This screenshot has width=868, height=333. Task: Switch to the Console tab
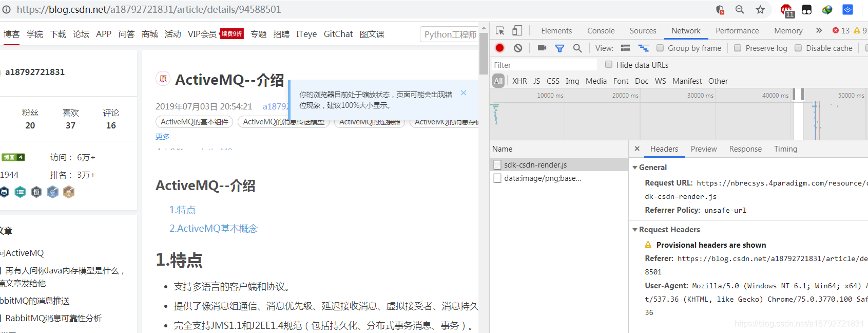click(601, 31)
